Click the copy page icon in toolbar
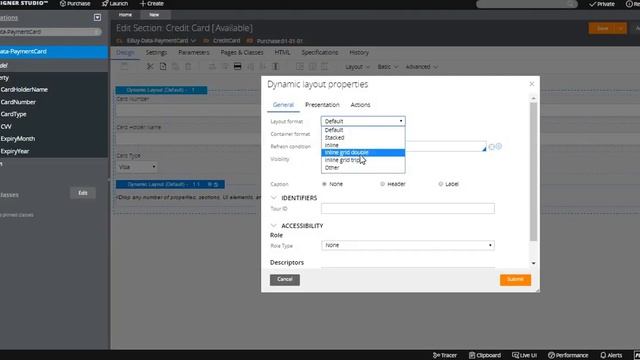This screenshot has height=360, width=640. (x=163, y=67)
